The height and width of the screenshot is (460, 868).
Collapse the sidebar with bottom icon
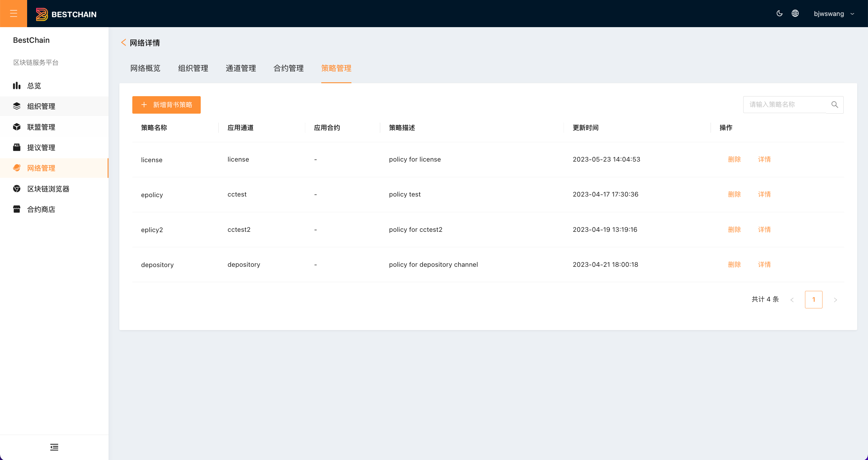(54, 447)
